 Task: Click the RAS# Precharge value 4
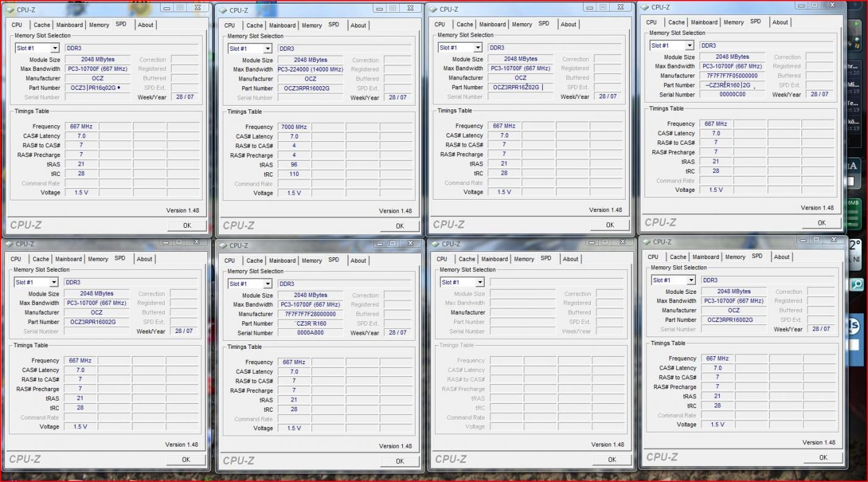click(294, 155)
